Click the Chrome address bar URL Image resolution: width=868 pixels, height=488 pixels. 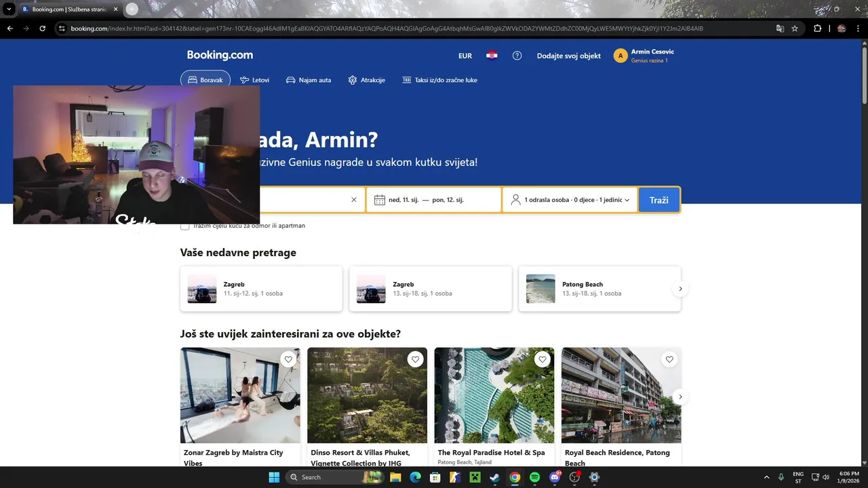coord(387,28)
